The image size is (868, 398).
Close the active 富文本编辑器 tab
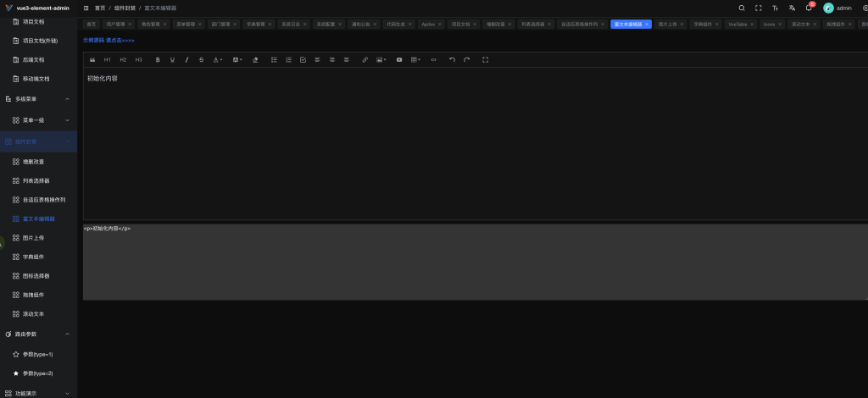point(647,25)
